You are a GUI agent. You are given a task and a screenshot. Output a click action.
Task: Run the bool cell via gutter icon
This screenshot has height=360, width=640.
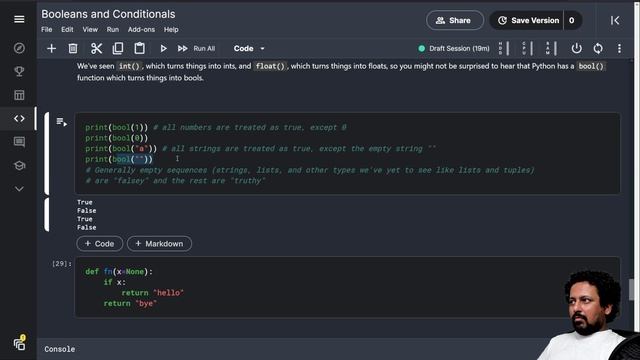[62, 122]
